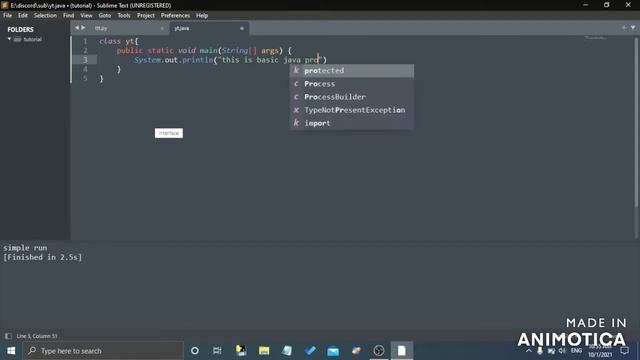Go to previous tab with left arrow
640x360 pixels.
(x=77, y=28)
